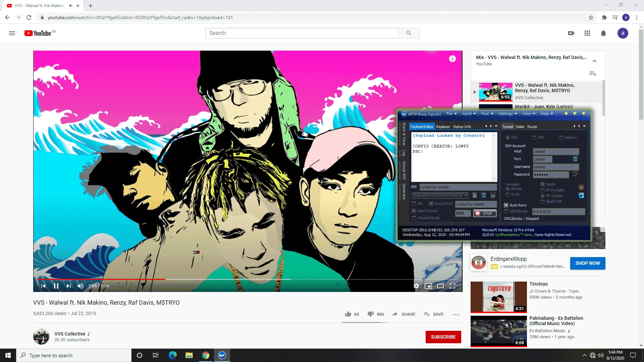
Task: Open Inject menu dropdown
Action: tap(469, 114)
